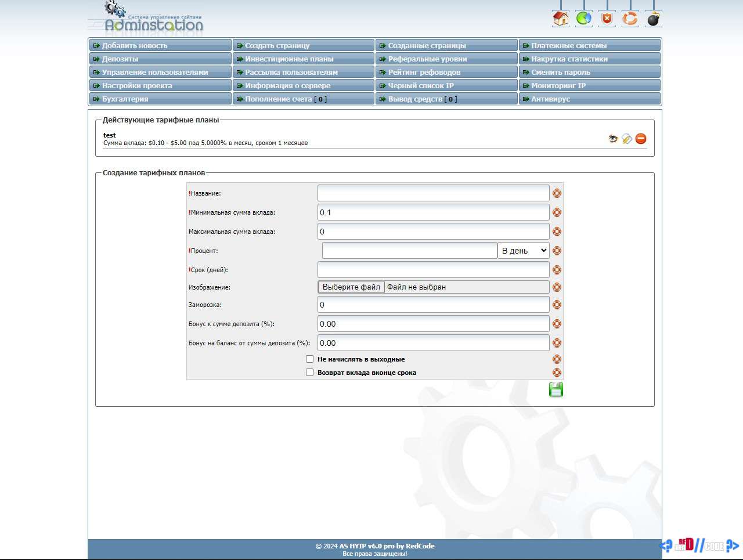Click the orange refresh arrows icon
This screenshot has width=743, height=560.
pyautogui.click(x=630, y=19)
